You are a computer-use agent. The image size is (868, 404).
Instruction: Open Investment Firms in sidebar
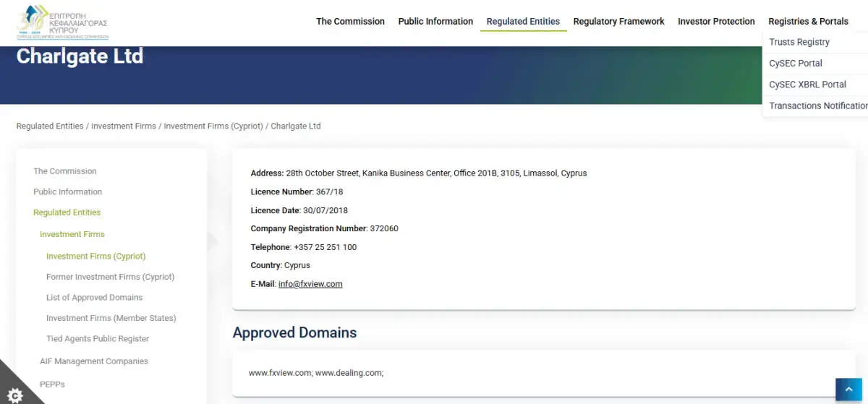(72, 234)
